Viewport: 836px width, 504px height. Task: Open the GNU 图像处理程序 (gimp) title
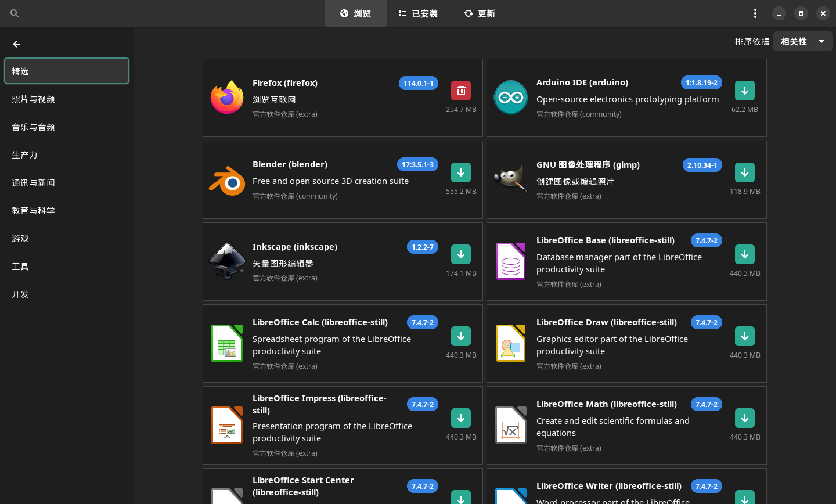tap(588, 165)
